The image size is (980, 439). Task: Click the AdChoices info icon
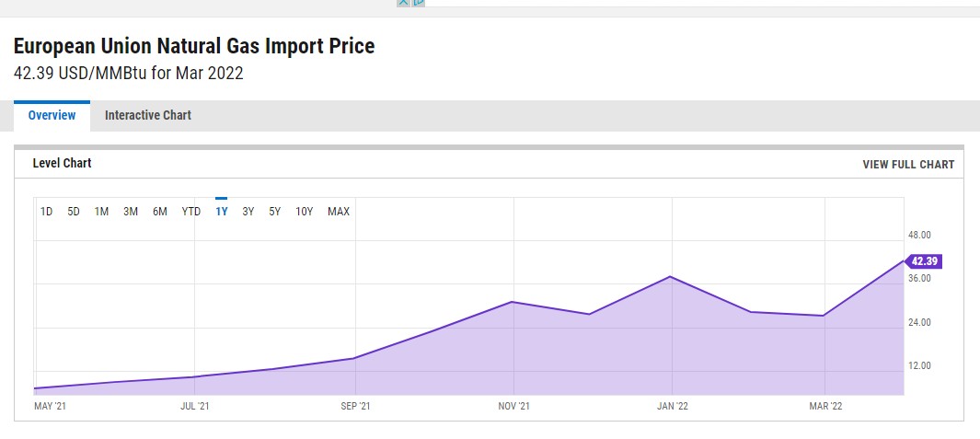(419, 3)
